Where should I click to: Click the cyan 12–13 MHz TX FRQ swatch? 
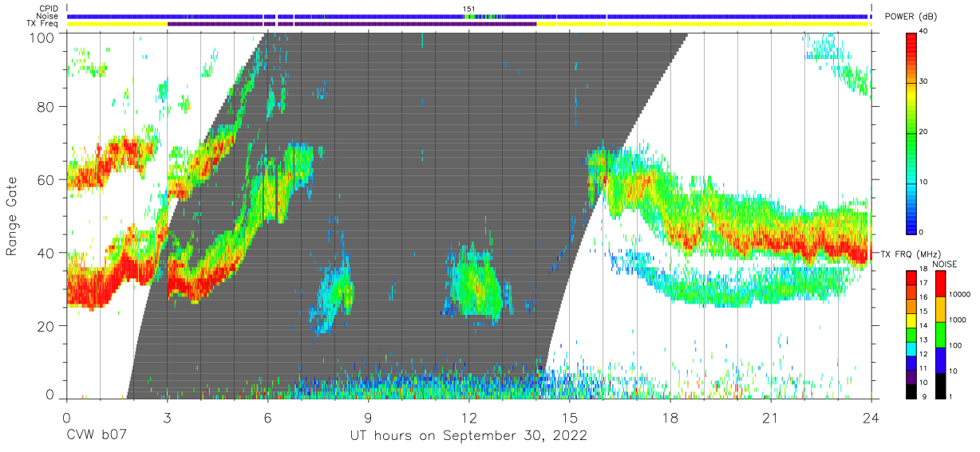coord(911,349)
